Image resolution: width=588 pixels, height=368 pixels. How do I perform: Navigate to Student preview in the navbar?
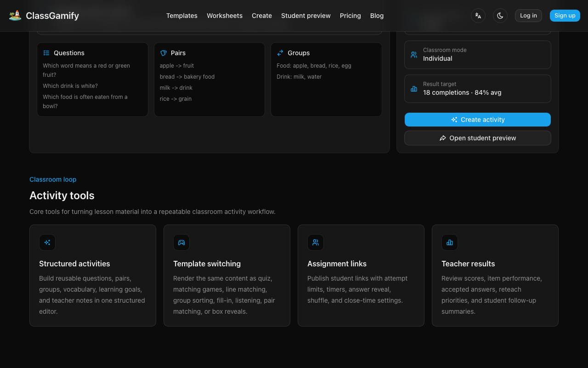tap(306, 16)
